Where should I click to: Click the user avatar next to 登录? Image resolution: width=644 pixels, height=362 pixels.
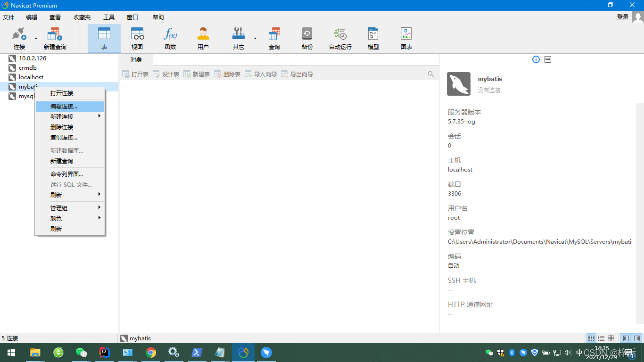[x=638, y=17]
